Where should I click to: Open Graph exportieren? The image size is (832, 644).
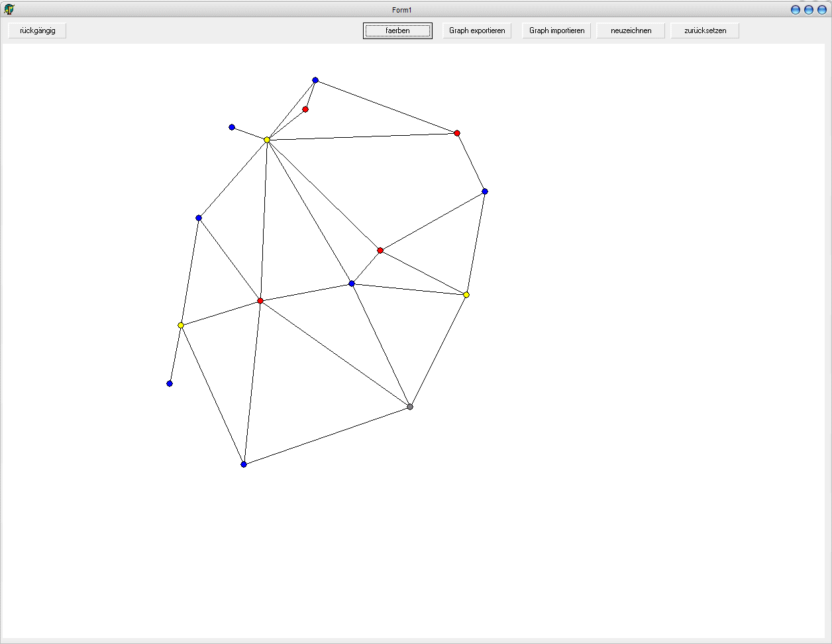click(477, 30)
